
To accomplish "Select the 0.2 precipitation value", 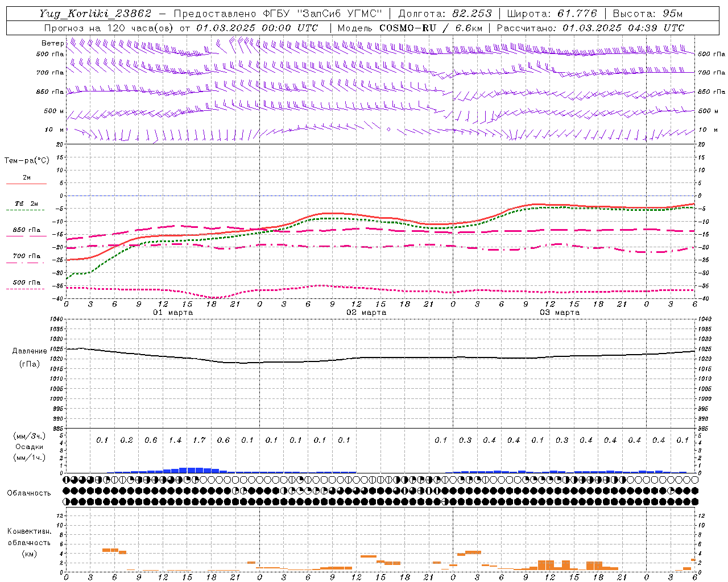I will [x=126, y=440].
